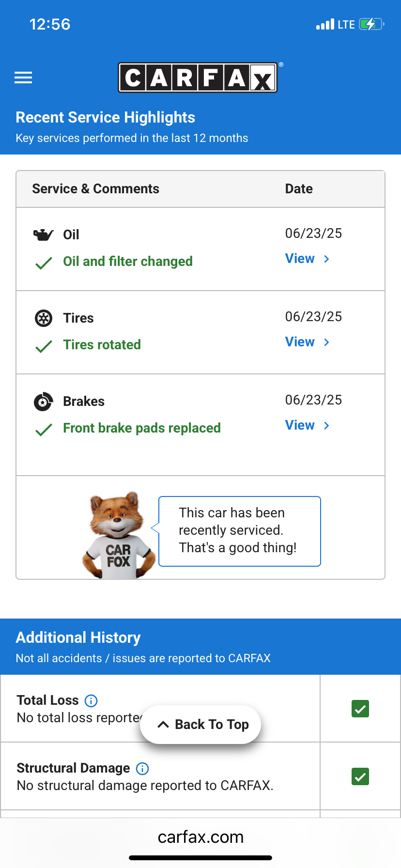
Task: Toggle the Structural Damage green checkbox
Action: point(360,777)
